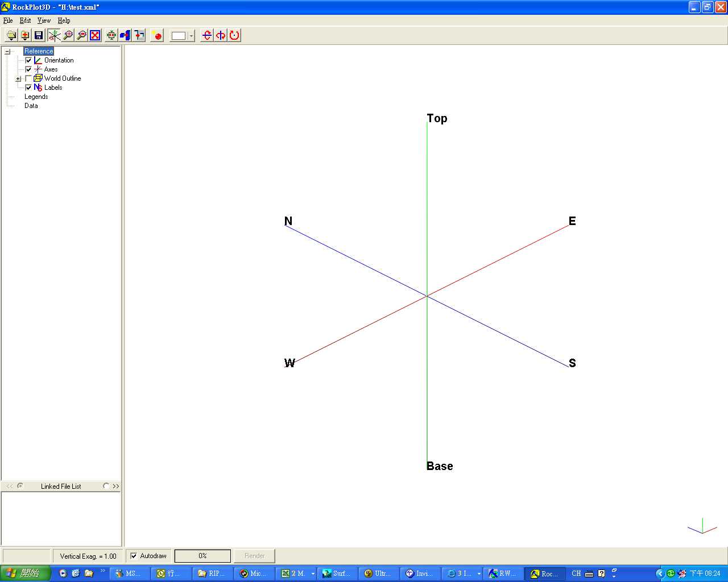Click the Zoom Out magnifier icon

(x=81, y=35)
